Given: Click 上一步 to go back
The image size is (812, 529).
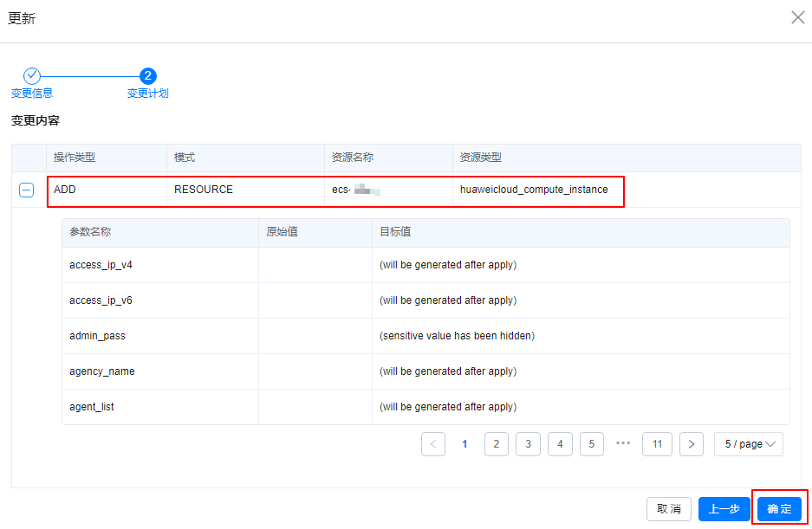Looking at the screenshot, I should coord(724,509).
